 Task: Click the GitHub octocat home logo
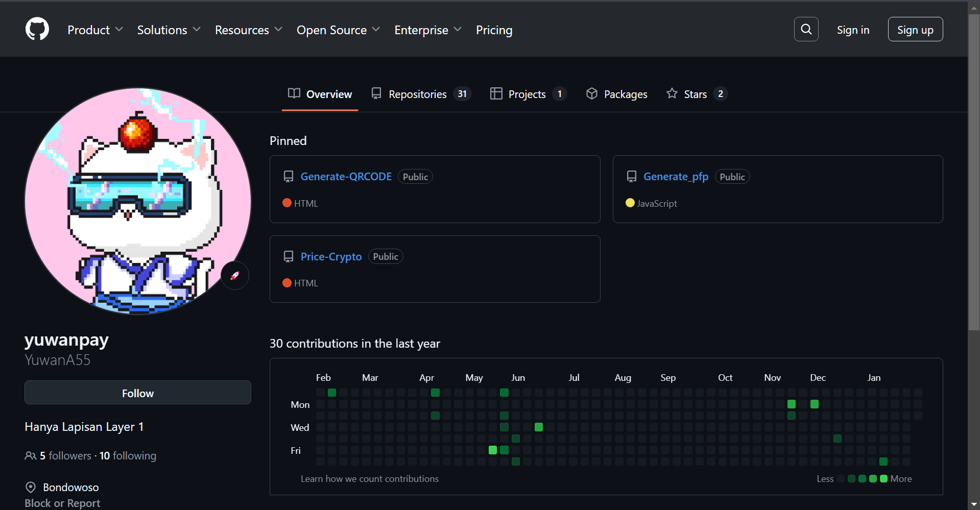click(x=37, y=29)
